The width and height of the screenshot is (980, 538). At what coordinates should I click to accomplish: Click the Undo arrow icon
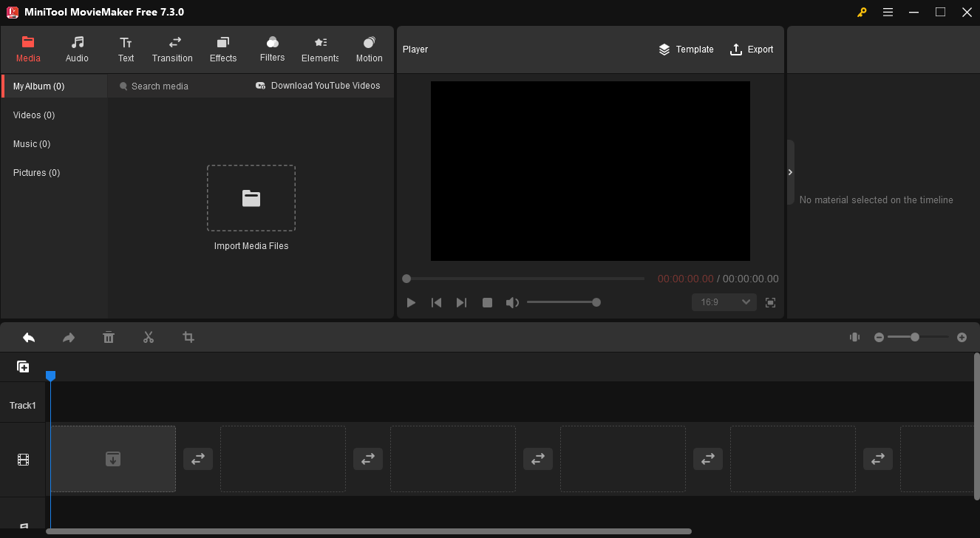point(28,337)
